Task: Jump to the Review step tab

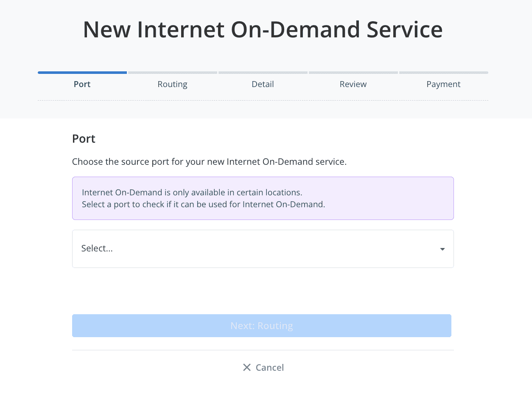Action: (x=353, y=84)
